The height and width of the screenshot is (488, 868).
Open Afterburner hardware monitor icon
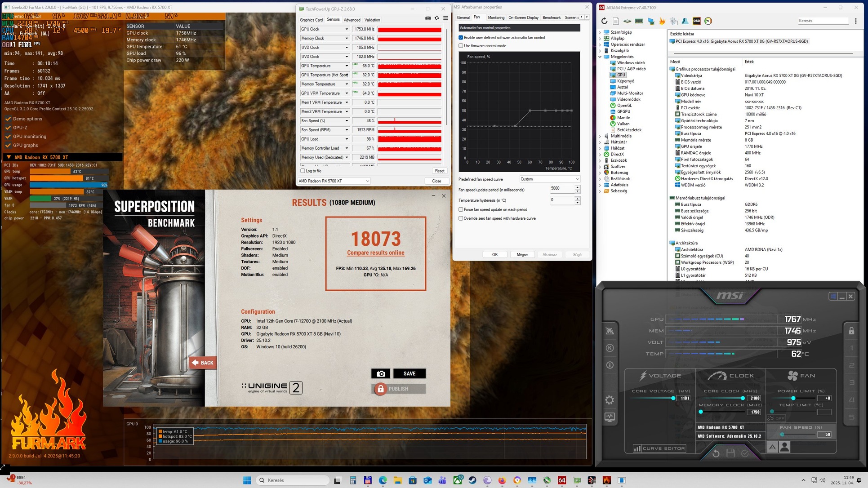click(x=610, y=417)
